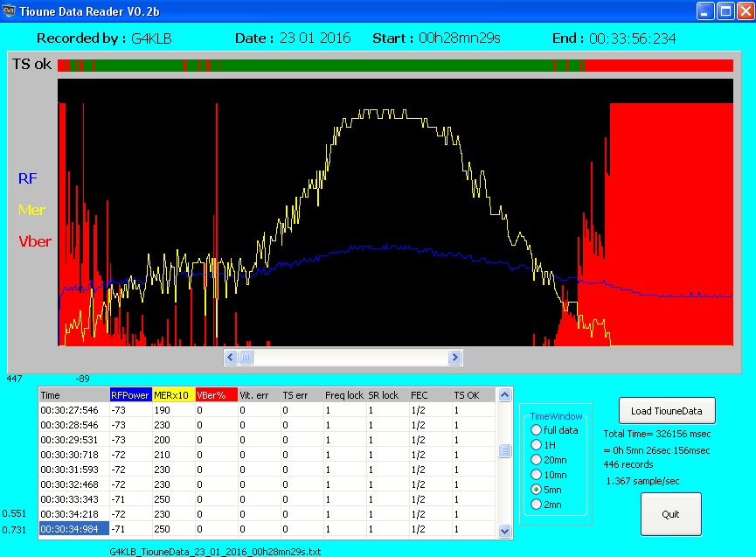Viewport: 756px width, 557px height.
Task: Click the date value 23 01 2016
Action: 315,38
